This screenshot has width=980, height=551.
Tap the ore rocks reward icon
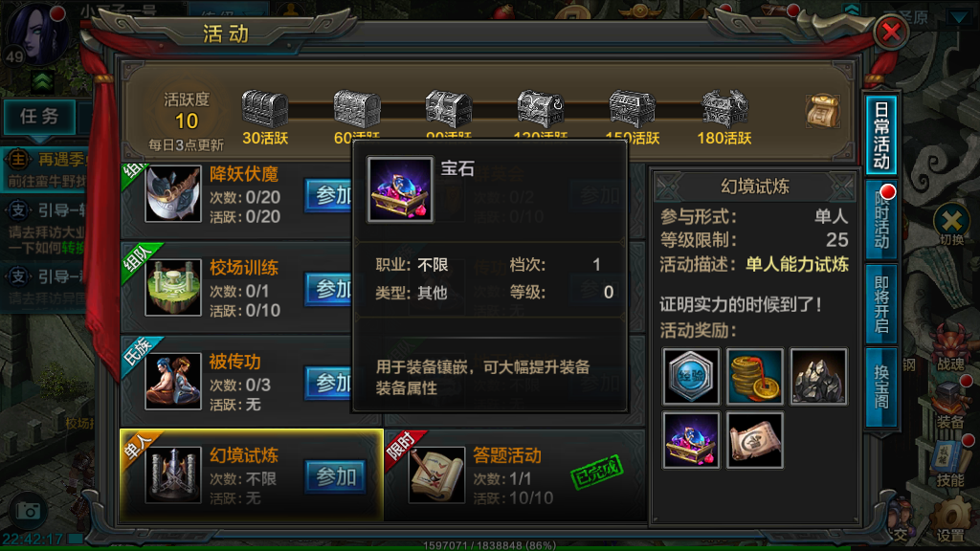coord(818,377)
